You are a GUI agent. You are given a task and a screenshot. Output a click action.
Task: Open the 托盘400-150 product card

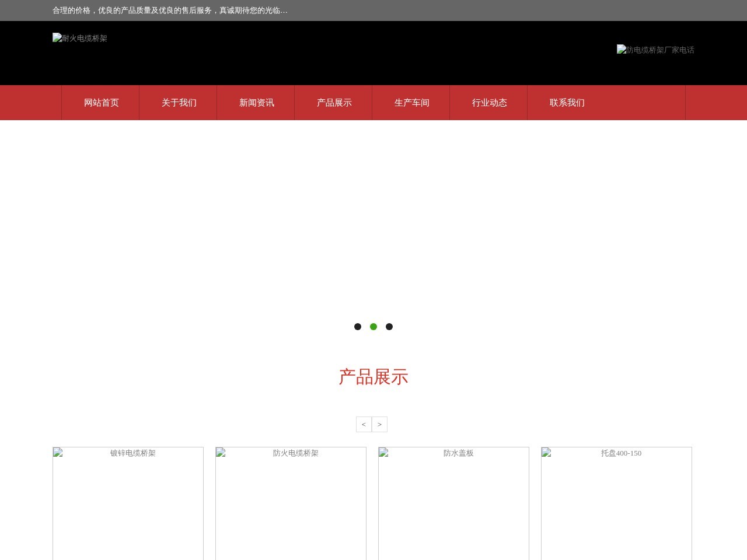tap(616, 503)
